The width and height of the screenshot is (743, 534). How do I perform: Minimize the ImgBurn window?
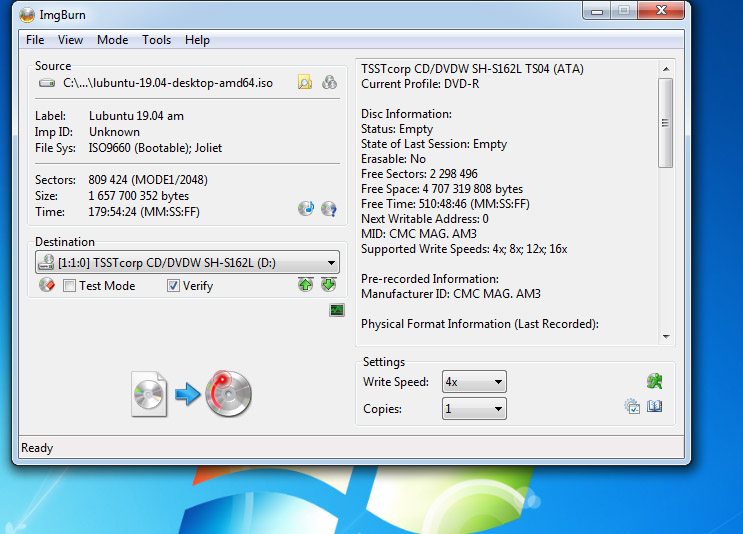tap(597, 10)
